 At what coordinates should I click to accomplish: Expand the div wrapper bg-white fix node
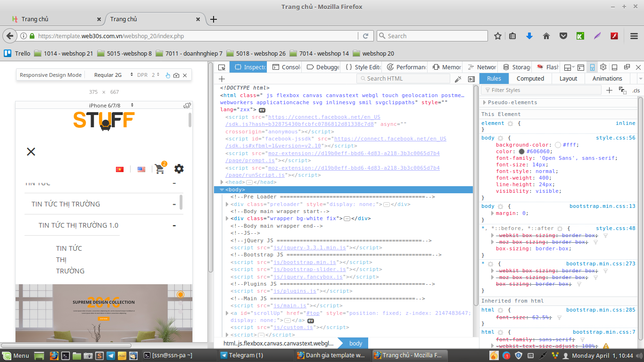[x=227, y=218]
